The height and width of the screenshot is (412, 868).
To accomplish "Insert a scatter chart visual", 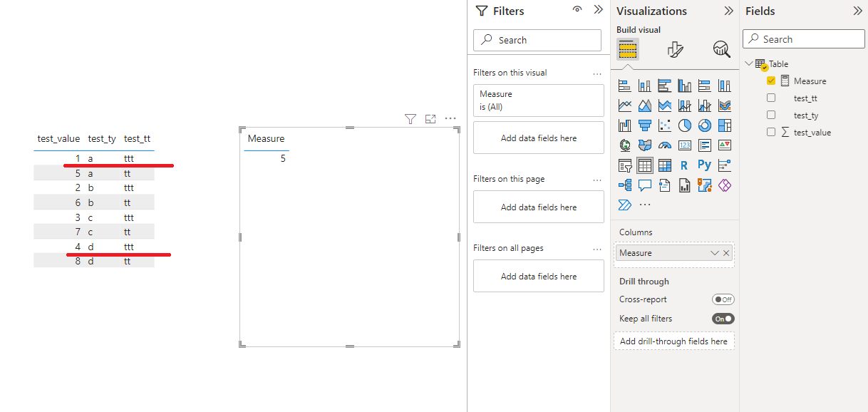I will (665, 125).
